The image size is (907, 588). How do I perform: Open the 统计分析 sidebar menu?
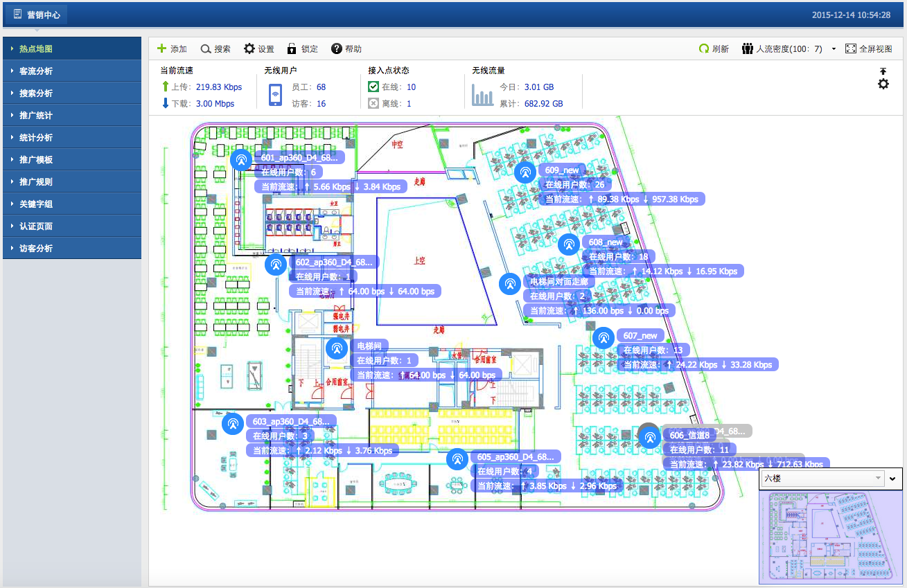72,138
